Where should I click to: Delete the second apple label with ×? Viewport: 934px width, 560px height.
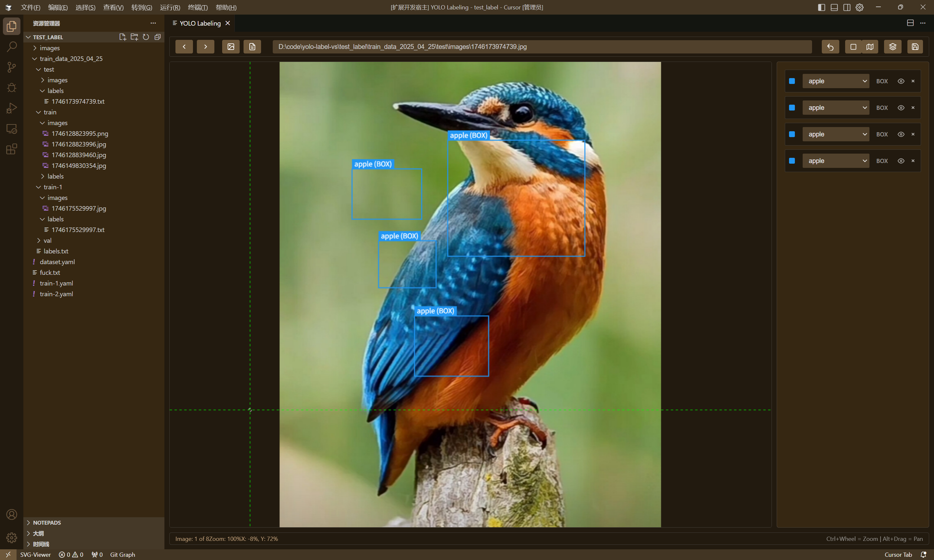[913, 108]
